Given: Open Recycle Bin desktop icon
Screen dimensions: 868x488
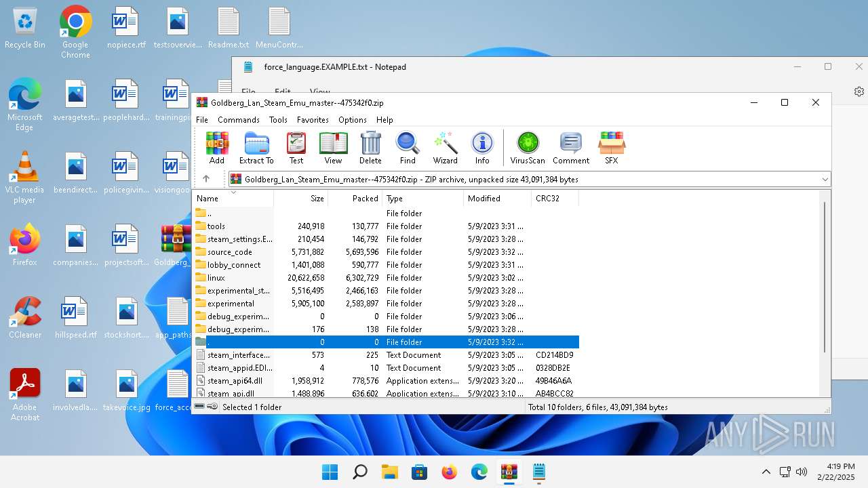Looking at the screenshot, I should pos(25,28).
